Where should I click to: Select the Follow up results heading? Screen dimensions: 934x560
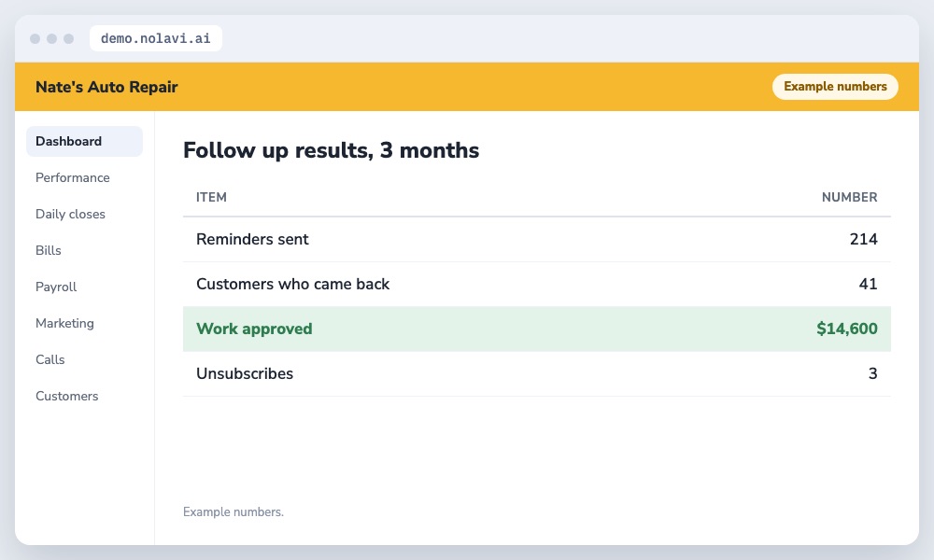[331, 150]
